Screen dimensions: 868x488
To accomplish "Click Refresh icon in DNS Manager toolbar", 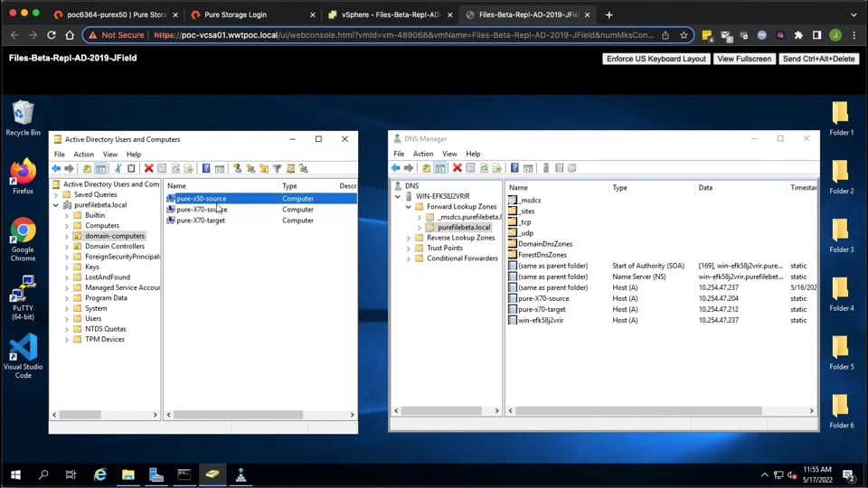I will pos(484,168).
